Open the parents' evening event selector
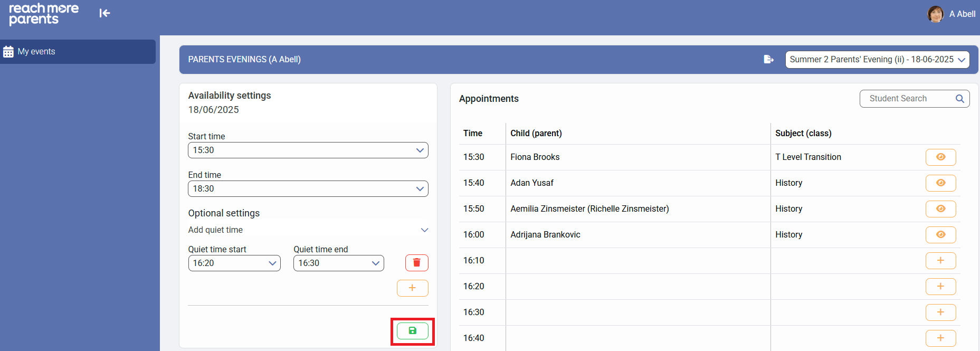 877,60
